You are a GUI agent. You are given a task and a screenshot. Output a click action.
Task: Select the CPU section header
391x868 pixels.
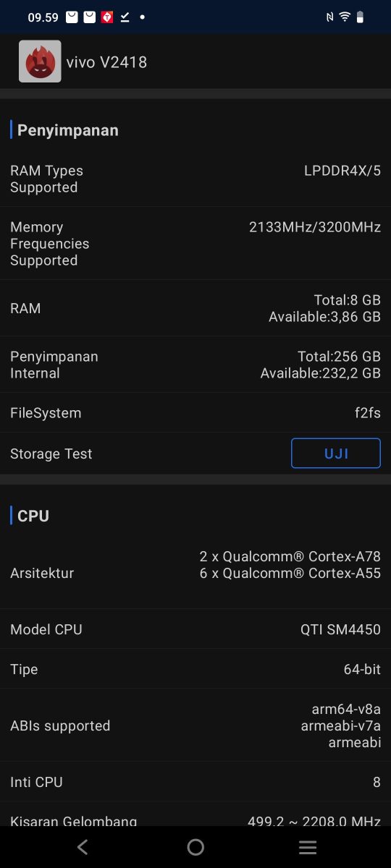pyautogui.click(x=33, y=516)
